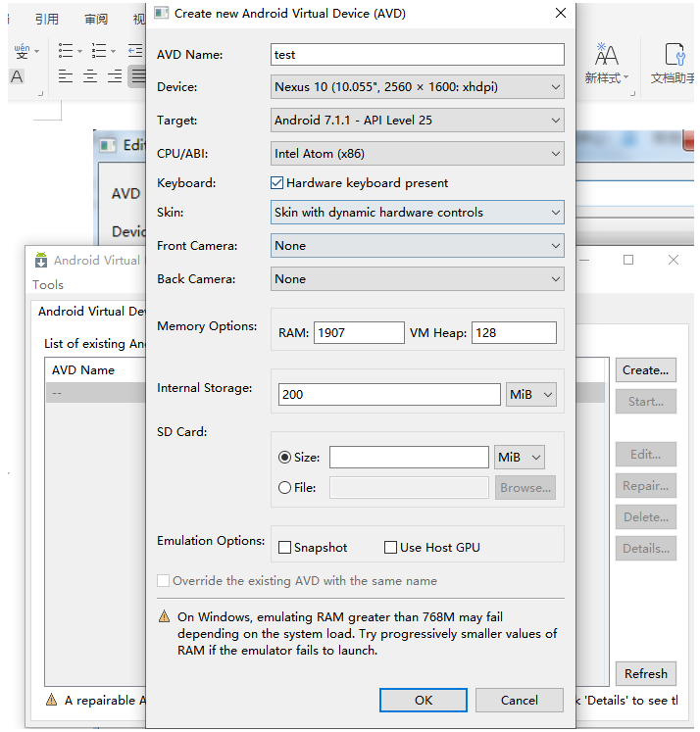Select SD Card Size radio button

(x=284, y=457)
